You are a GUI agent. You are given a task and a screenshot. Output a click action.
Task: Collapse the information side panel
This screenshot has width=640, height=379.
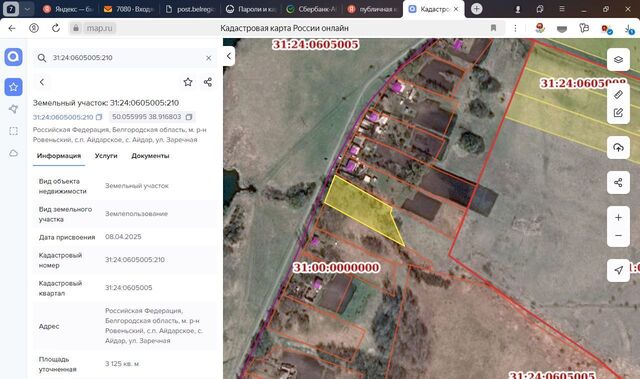click(x=229, y=56)
